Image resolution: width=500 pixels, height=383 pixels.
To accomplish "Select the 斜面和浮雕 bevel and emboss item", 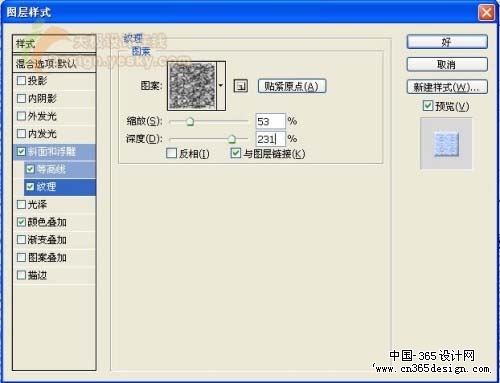I will pyautogui.click(x=54, y=152).
